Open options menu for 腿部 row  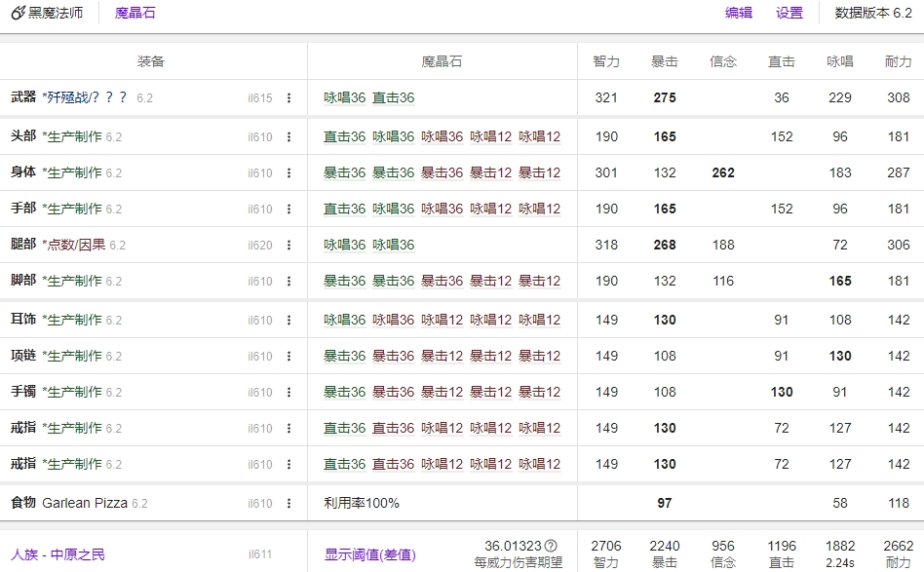[x=289, y=246]
